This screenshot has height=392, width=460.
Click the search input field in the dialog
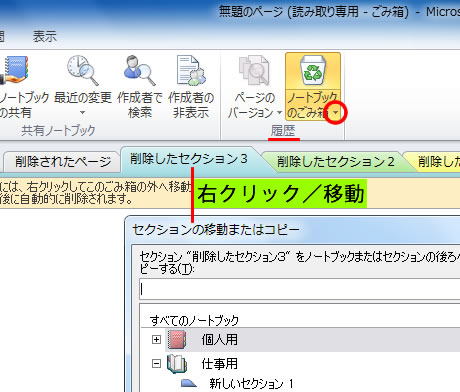coord(300,289)
